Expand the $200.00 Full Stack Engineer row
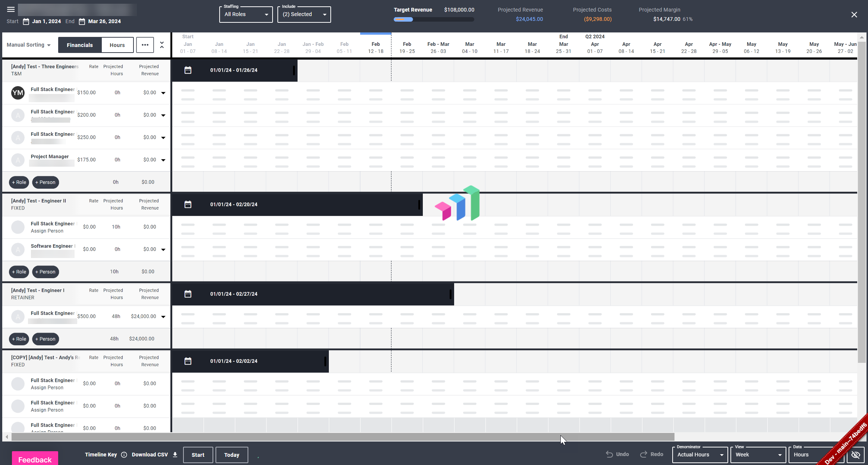The height and width of the screenshot is (465, 868). coord(163,115)
